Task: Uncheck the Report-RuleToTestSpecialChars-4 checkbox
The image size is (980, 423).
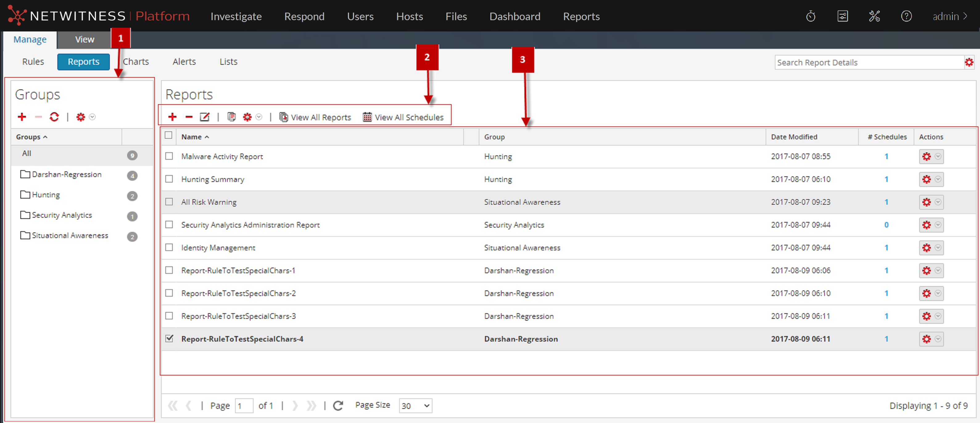Action: 169,338
